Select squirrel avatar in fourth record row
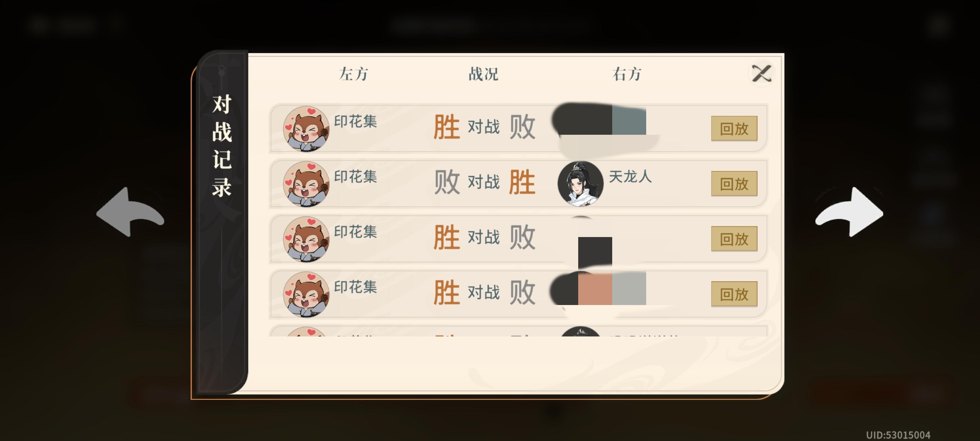 tap(306, 295)
